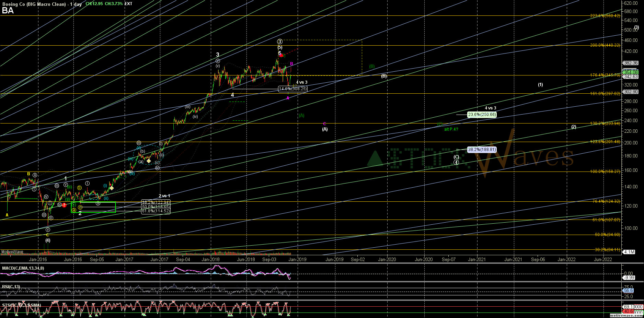The height and width of the screenshot is (318, 644).
Task: Click the (4) wave label at the 2016 low
Action: point(48,240)
